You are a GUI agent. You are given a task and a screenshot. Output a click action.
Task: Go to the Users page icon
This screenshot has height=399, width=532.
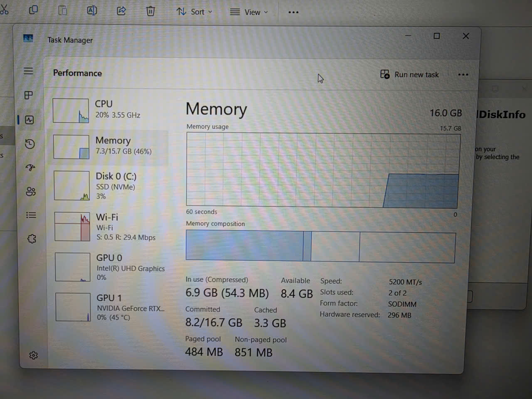pyautogui.click(x=31, y=192)
